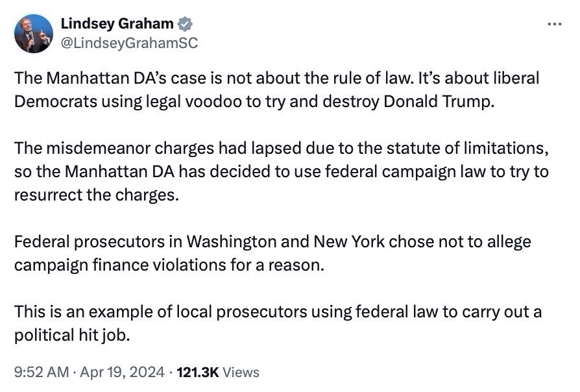Click the gray verified checkmark badge
Image resolution: width=580 pixels, height=392 pixels.
[186, 24]
